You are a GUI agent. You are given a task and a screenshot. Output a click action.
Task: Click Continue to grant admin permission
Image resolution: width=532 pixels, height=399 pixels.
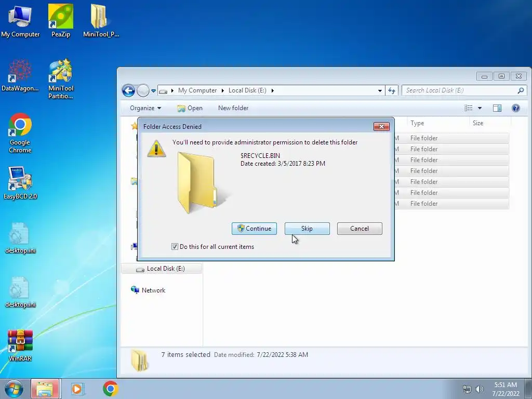tap(254, 229)
